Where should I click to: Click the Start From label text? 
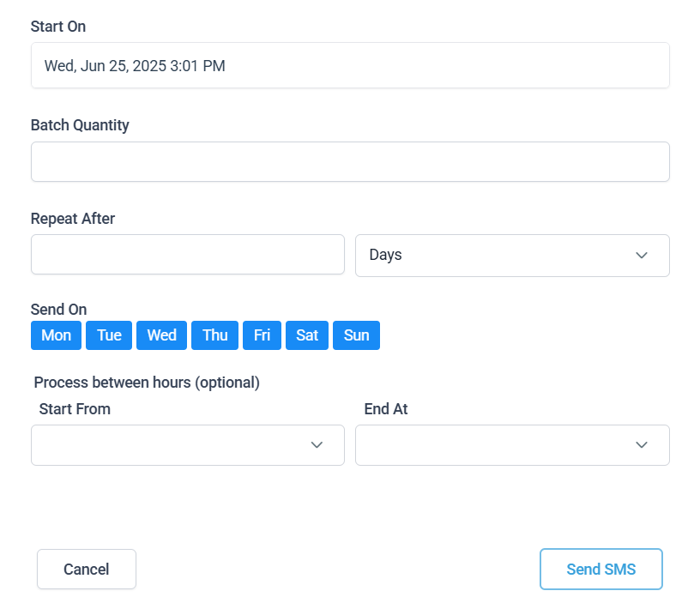(75, 409)
